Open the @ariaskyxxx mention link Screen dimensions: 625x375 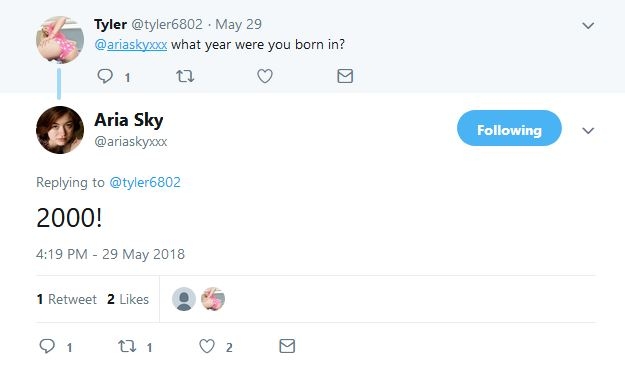click(x=131, y=45)
